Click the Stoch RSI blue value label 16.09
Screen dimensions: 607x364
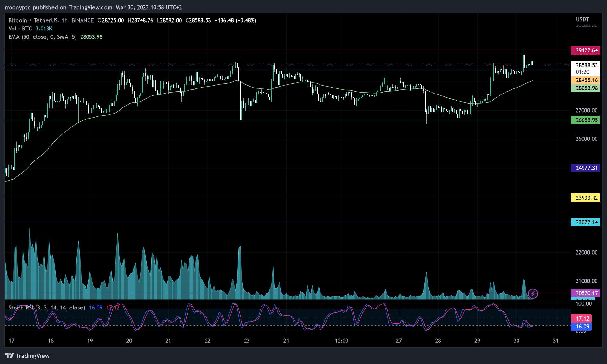pyautogui.click(x=581, y=327)
